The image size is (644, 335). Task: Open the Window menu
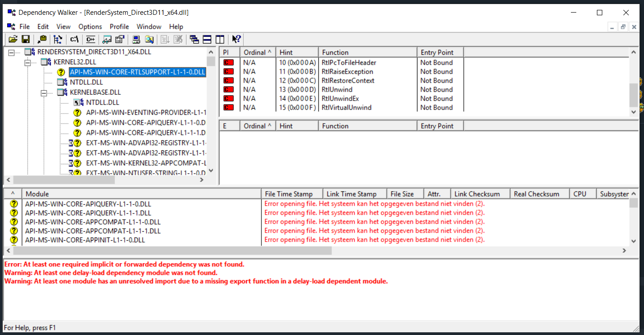[x=149, y=26]
